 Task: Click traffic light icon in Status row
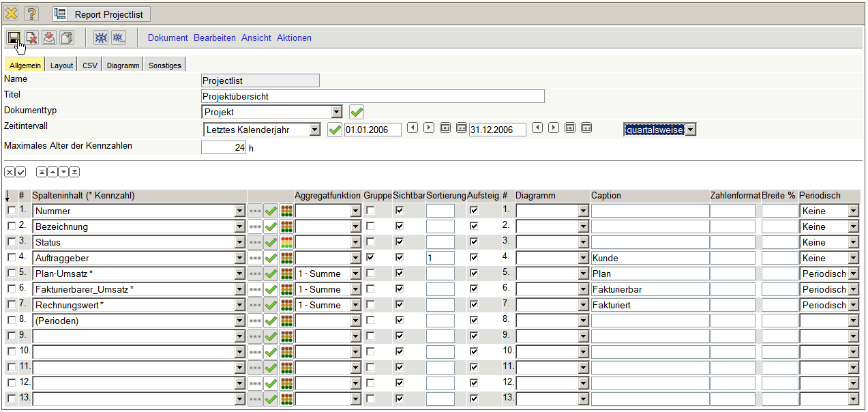(x=287, y=242)
